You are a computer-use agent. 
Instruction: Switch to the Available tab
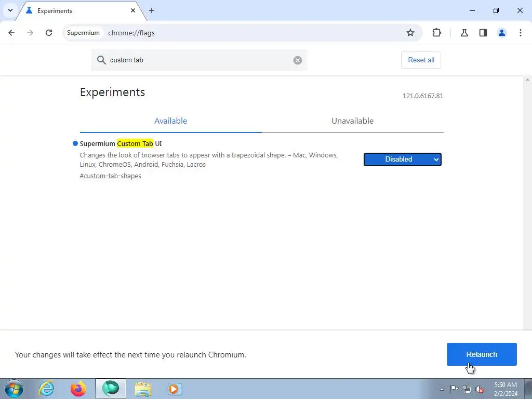tap(170, 121)
